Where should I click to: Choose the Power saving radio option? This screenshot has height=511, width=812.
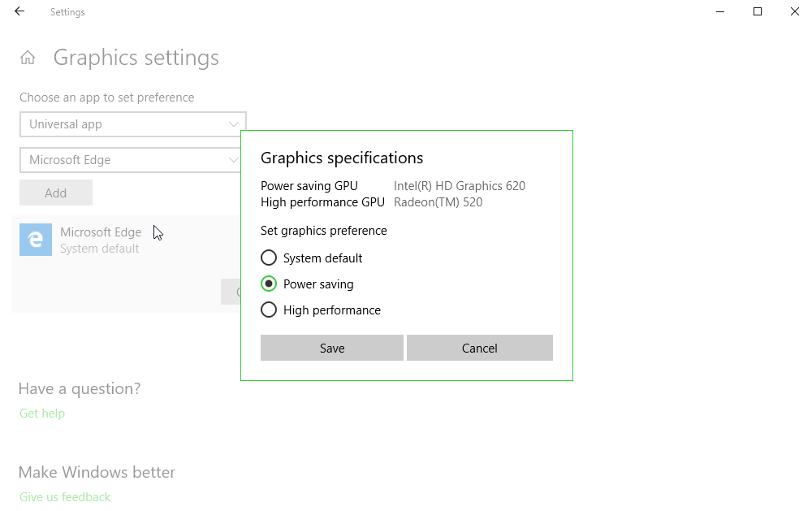269,284
